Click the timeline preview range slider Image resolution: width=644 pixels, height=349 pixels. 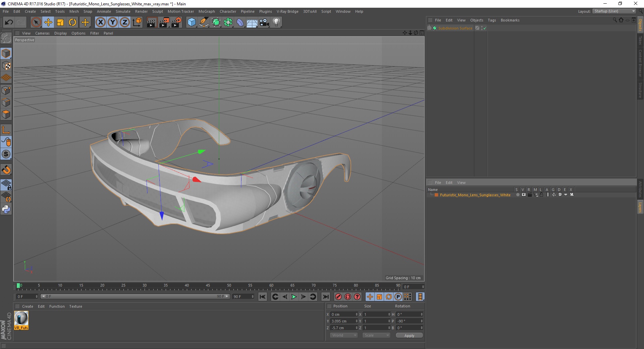pos(135,296)
